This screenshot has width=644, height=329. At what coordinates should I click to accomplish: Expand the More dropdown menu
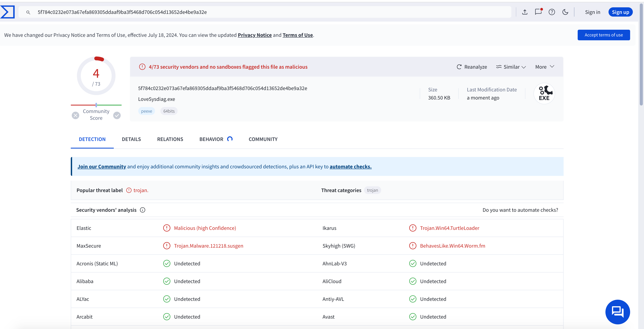pyautogui.click(x=545, y=67)
